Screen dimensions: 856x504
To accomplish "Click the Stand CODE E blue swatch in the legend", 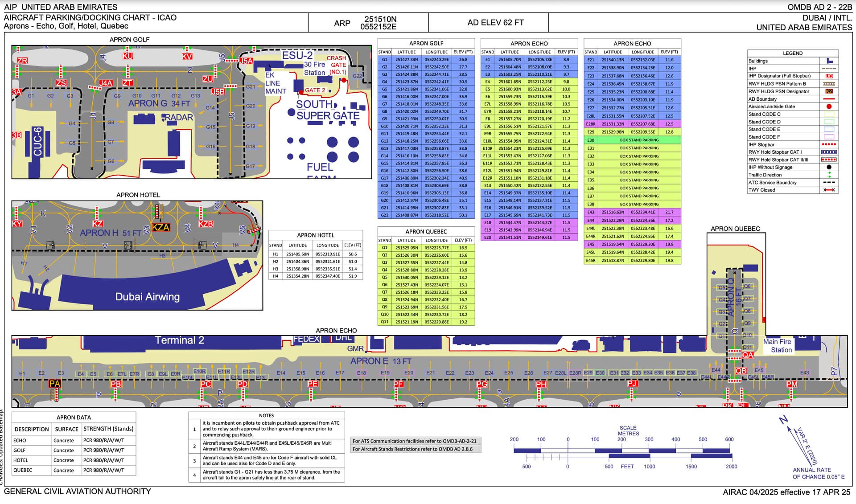I will [829, 130].
